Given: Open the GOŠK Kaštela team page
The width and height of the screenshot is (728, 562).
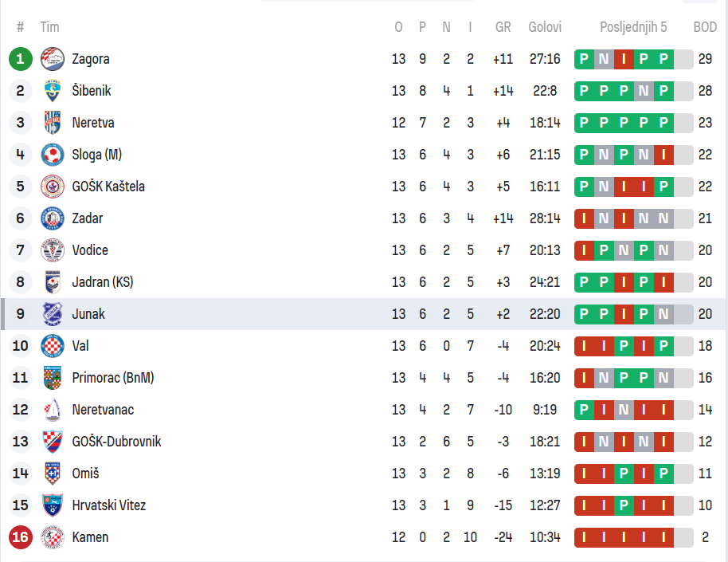Looking at the screenshot, I should [x=108, y=187].
